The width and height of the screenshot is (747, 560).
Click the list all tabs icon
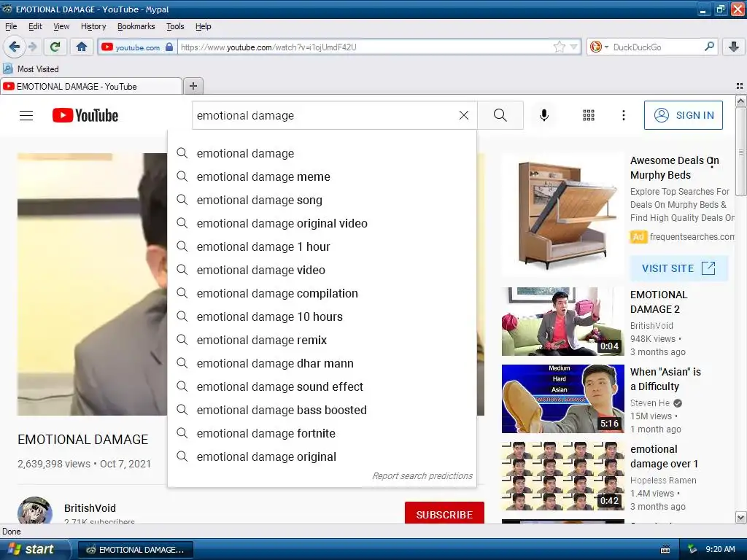click(740, 86)
